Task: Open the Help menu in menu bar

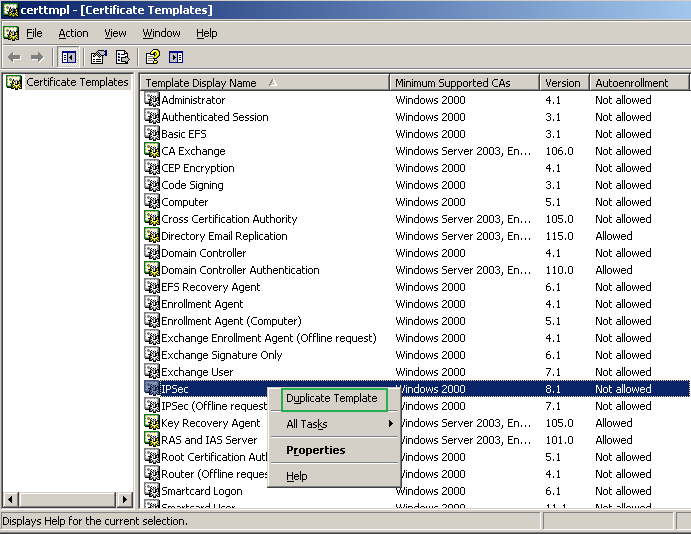Action: (x=207, y=33)
